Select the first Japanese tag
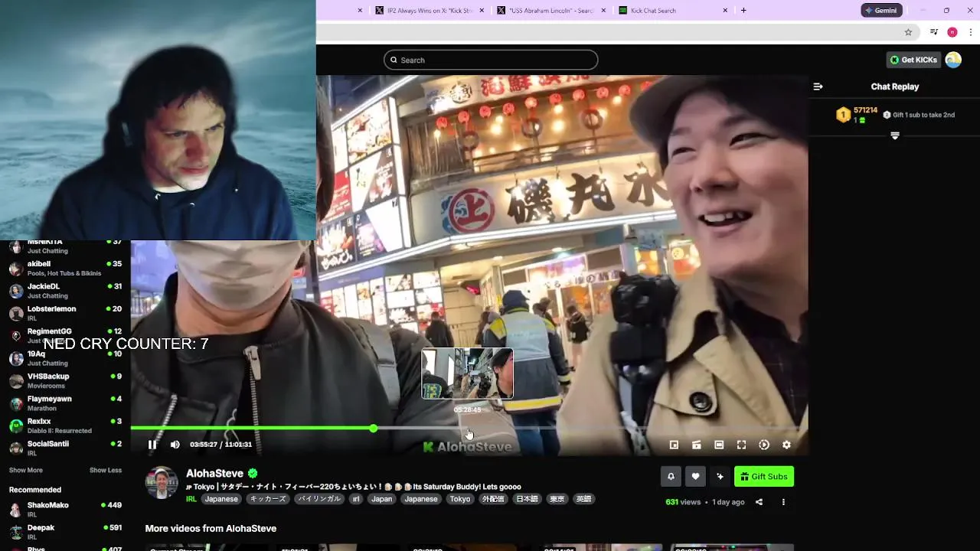This screenshot has height=551, width=980. pyautogui.click(x=221, y=499)
